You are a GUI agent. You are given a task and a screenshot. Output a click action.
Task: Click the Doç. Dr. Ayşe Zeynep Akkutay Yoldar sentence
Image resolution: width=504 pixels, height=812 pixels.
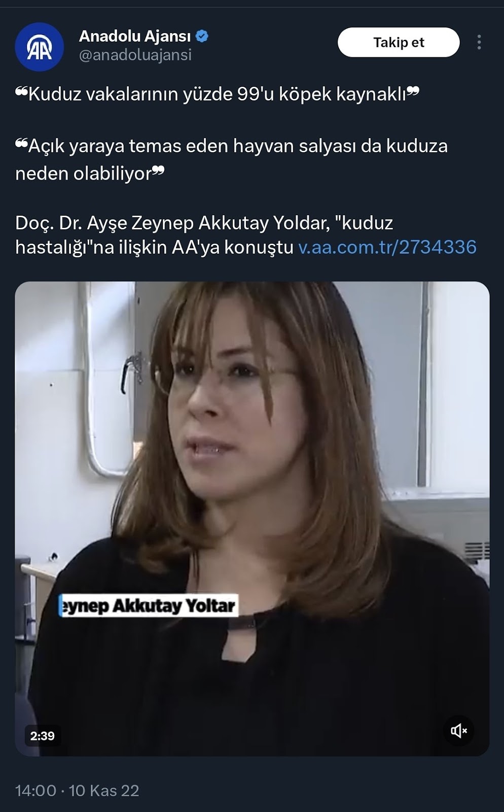204,235
